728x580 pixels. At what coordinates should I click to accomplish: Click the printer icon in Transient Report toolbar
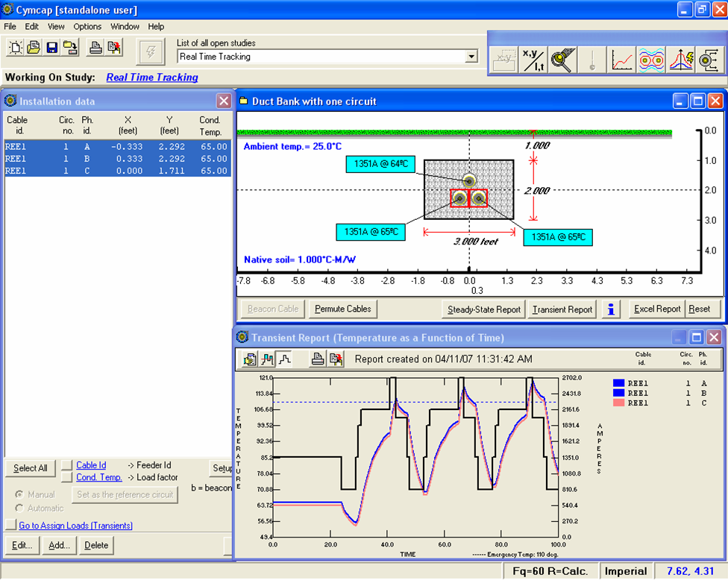[x=318, y=359]
